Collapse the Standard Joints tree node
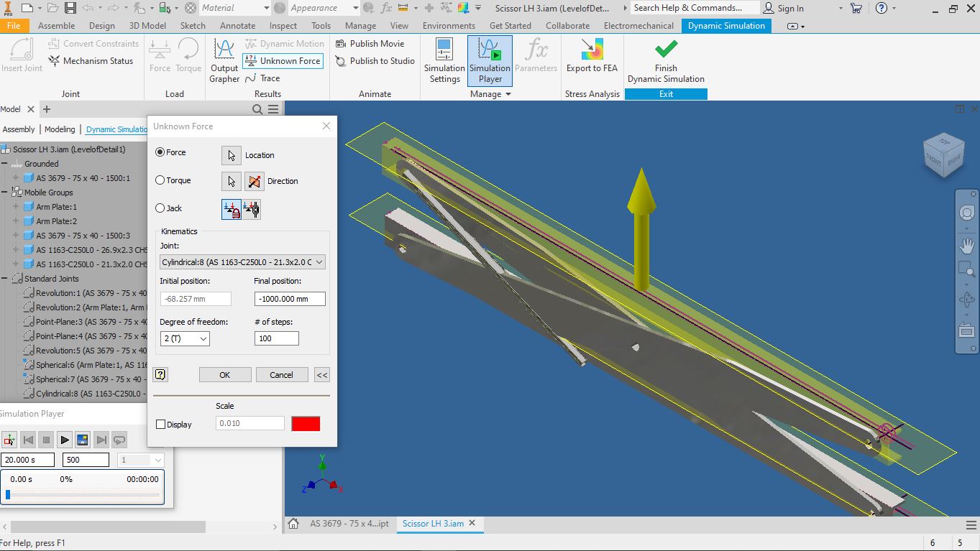Screen dimensions: 980x551 click(x=5, y=278)
